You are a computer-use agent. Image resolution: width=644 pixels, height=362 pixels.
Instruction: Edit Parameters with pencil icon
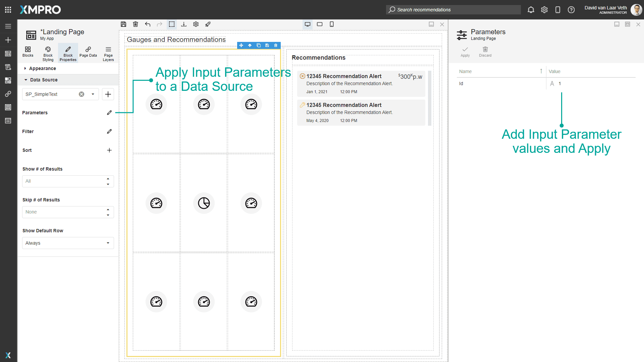[109, 113]
